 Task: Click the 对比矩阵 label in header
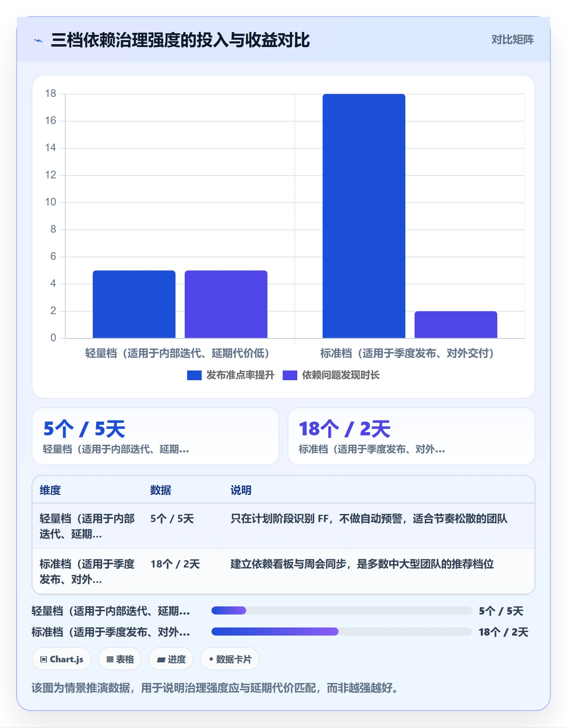pyautogui.click(x=512, y=40)
